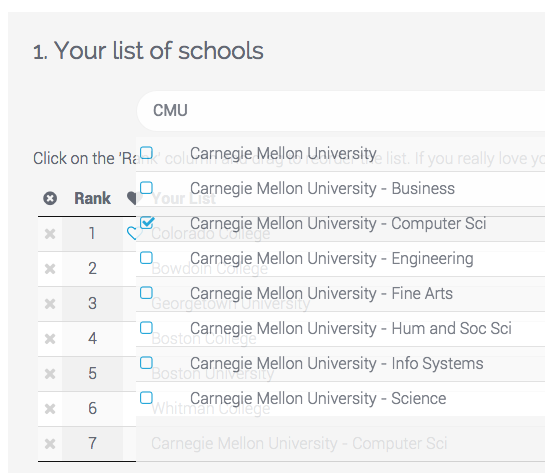Image resolution: width=545 pixels, height=473 pixels.
Task: Remove rank 1 school with x icon
Action: [50, 234]
